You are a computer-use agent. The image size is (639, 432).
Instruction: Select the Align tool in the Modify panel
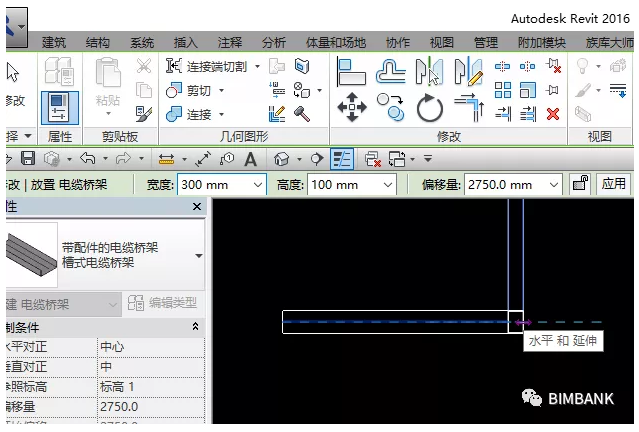(351, 72)
